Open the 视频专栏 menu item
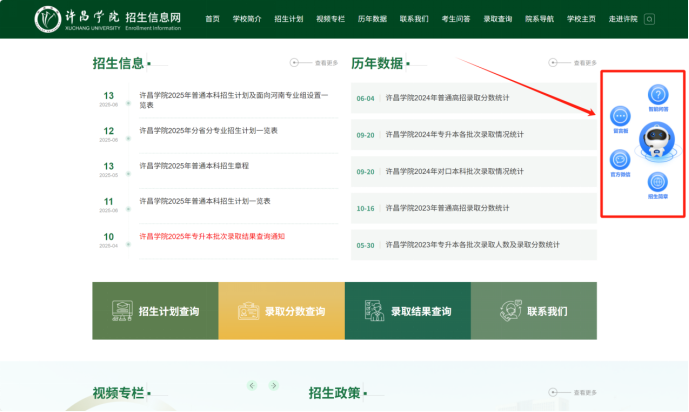This screenshot has width=689, height=412. (x=330, y=19)
